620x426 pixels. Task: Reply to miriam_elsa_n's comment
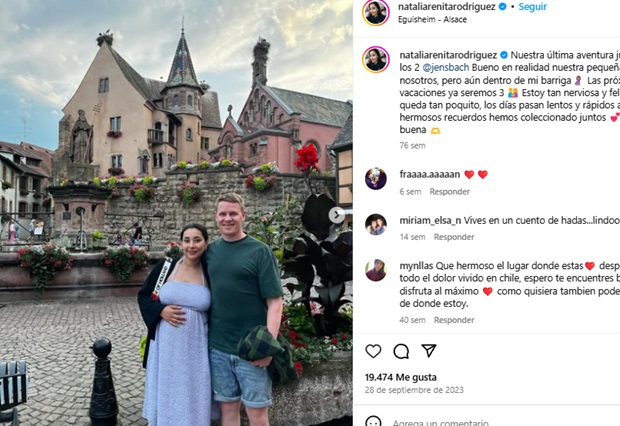tap(454, 237)
